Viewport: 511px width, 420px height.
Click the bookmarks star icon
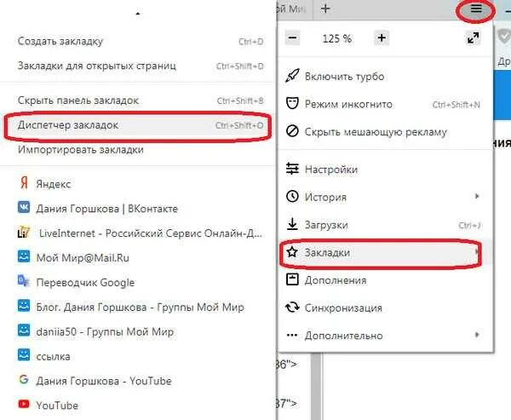click(292, 251)
